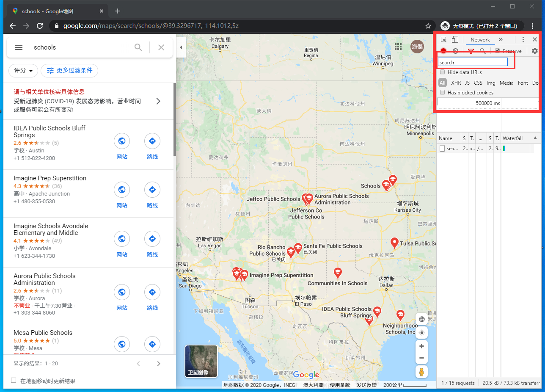This screenshot has height=392, width=545.
Task: Click the 海傑 account avatar
Action: pyautogui.click(x=418, y=47)
